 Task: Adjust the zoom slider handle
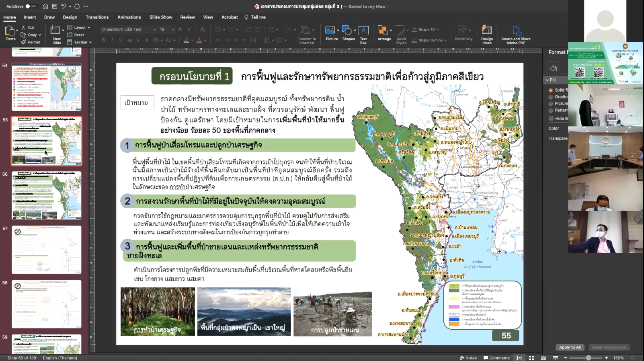click(589, 358)
